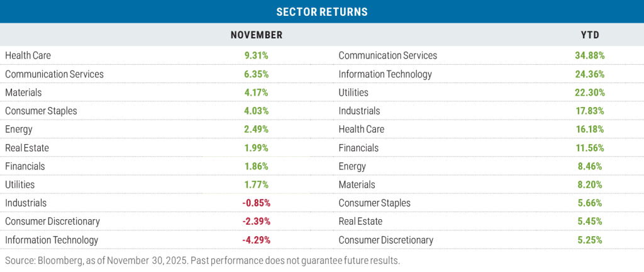Select Utilities in the November column

click(x=20, y=184)
